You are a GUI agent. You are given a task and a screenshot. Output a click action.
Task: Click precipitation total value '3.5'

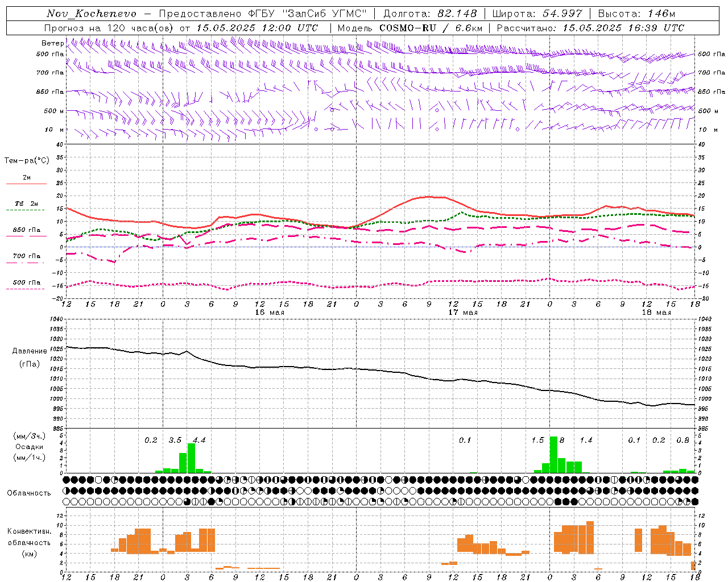pos(175,440)
